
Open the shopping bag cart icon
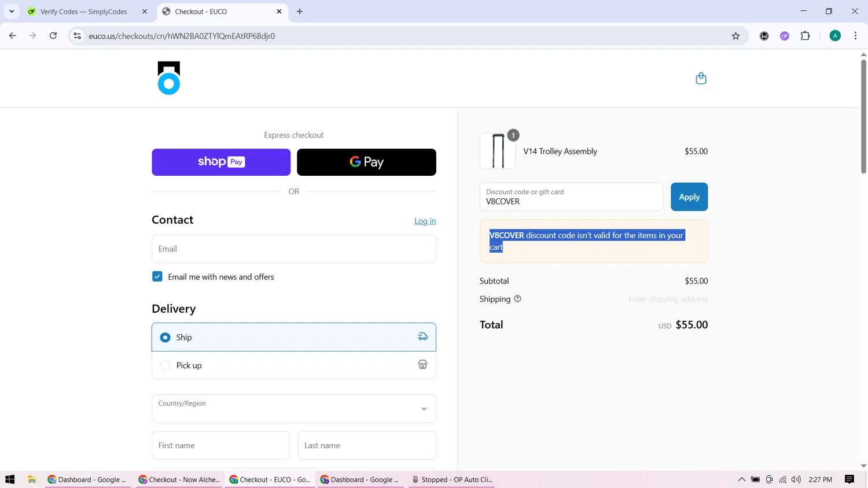click(701, 78)
